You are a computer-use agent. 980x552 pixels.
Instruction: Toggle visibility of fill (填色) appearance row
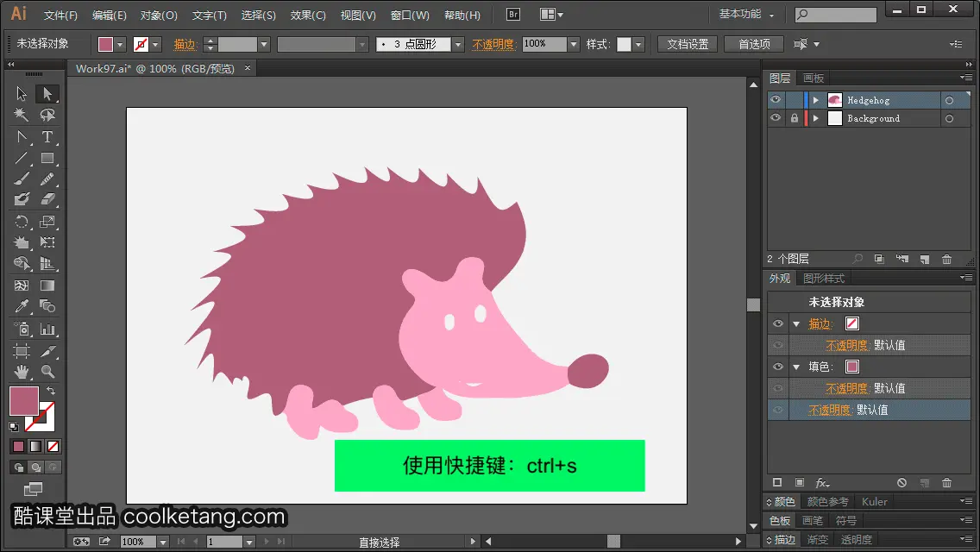tap(778, 367)
